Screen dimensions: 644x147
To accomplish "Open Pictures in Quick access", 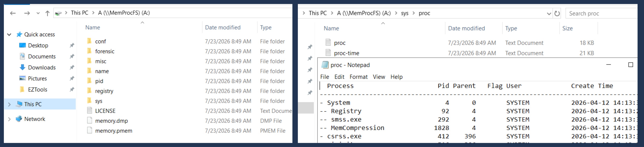I will [x=37, y=79].
